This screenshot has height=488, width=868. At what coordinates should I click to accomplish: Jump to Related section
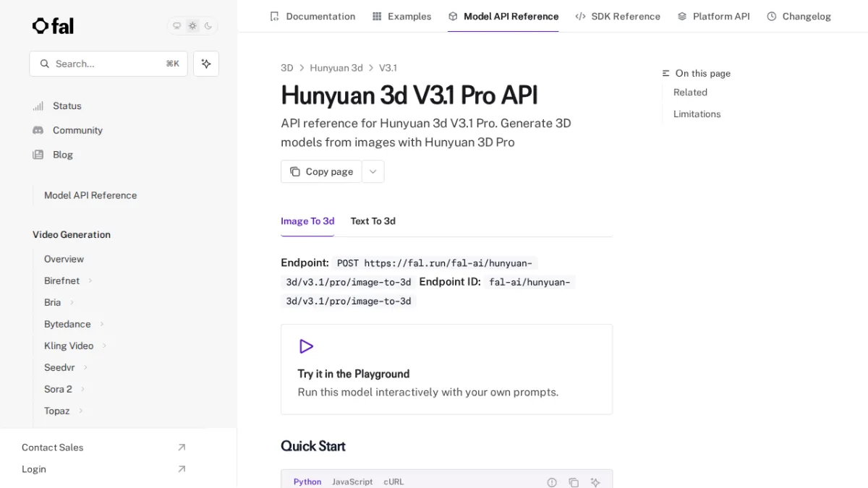pyautogui.click(x=690, y=93)
